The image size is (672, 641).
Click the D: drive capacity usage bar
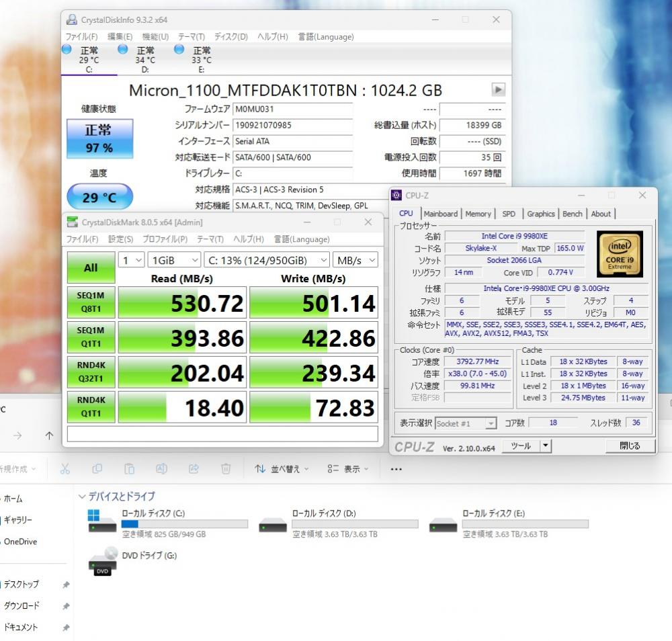tap(355, 523)
